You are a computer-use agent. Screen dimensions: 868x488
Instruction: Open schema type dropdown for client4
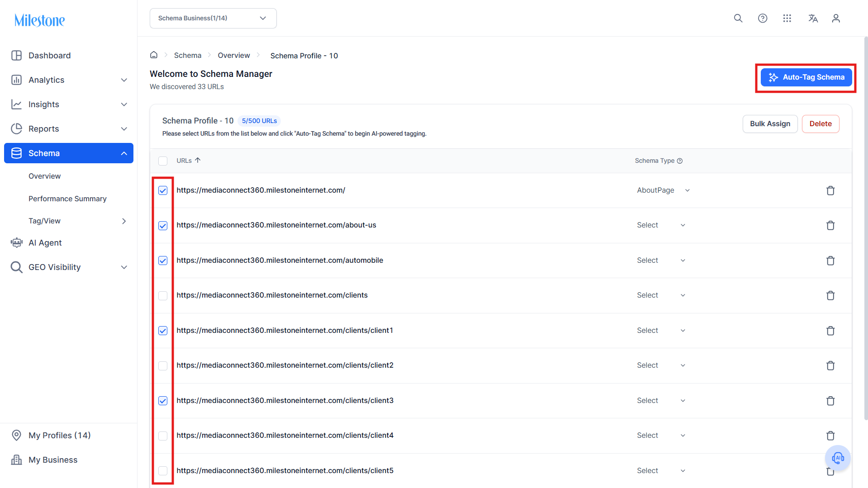[x=661, y=436]
